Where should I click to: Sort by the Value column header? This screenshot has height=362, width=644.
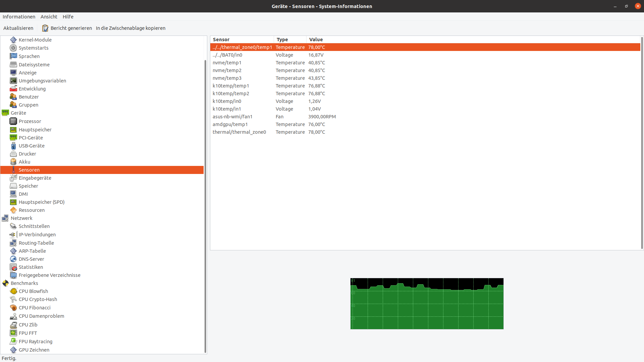coord(316,40)
